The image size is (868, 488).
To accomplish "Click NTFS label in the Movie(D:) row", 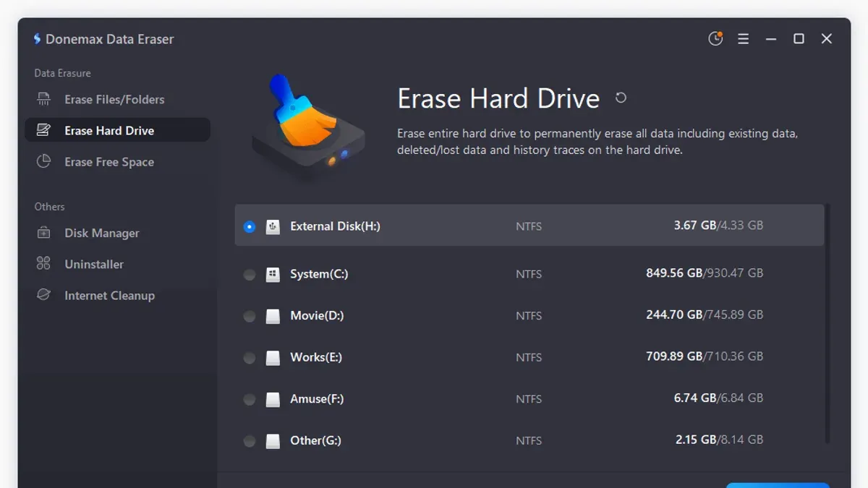I will 529,316.
